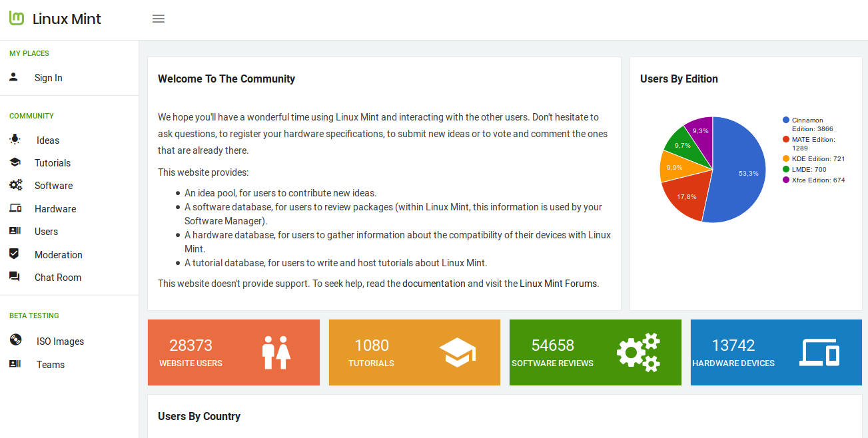This screenshot has height=438, width=868.
Task: Click the Welcome To The Community heading
Action: [226, 79]
